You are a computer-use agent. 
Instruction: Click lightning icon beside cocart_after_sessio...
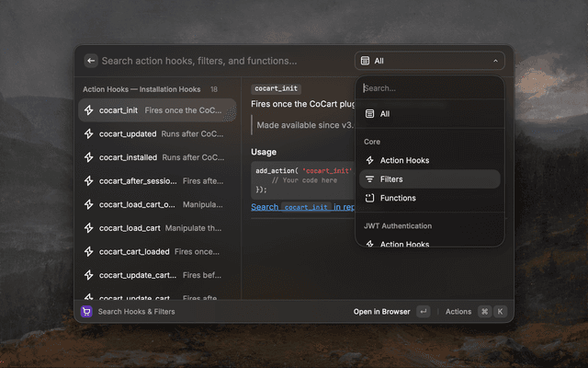88,181
